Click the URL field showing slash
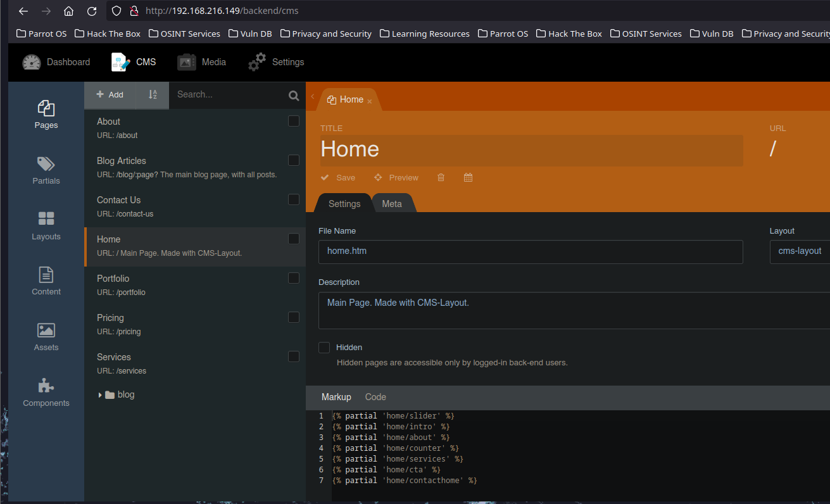This screenshot has height=504, width=830. coord(799,149)
